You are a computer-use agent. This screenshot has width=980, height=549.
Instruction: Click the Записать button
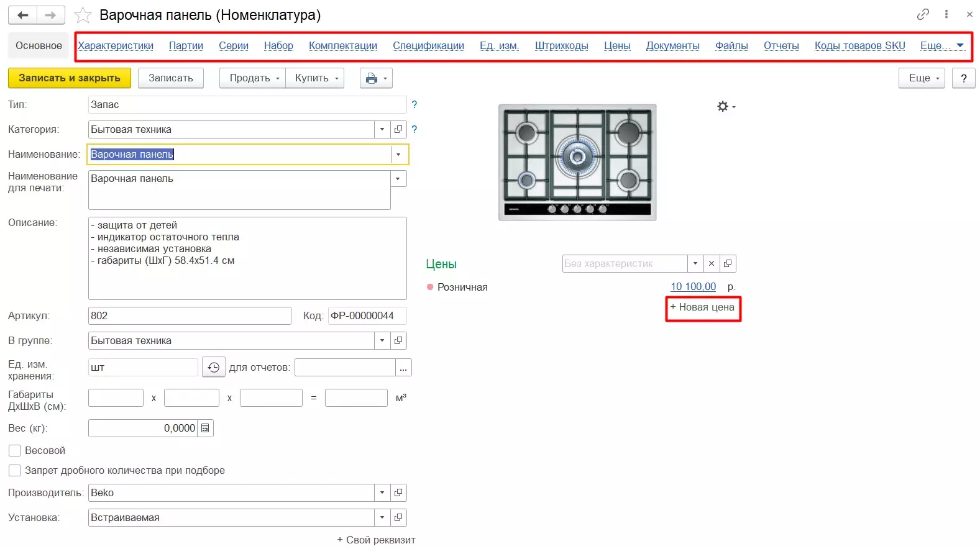pos(171,78)
